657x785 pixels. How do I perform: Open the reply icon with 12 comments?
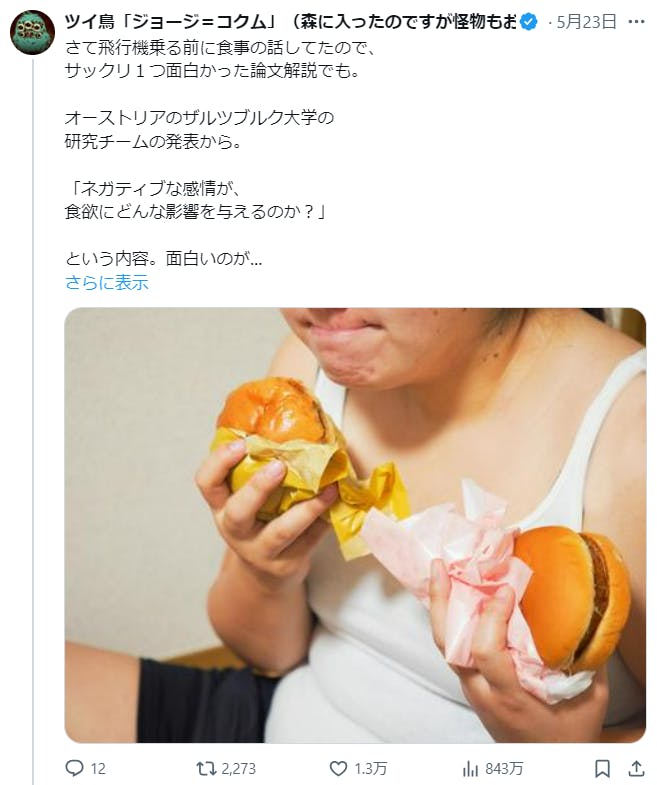click(75, 768)
